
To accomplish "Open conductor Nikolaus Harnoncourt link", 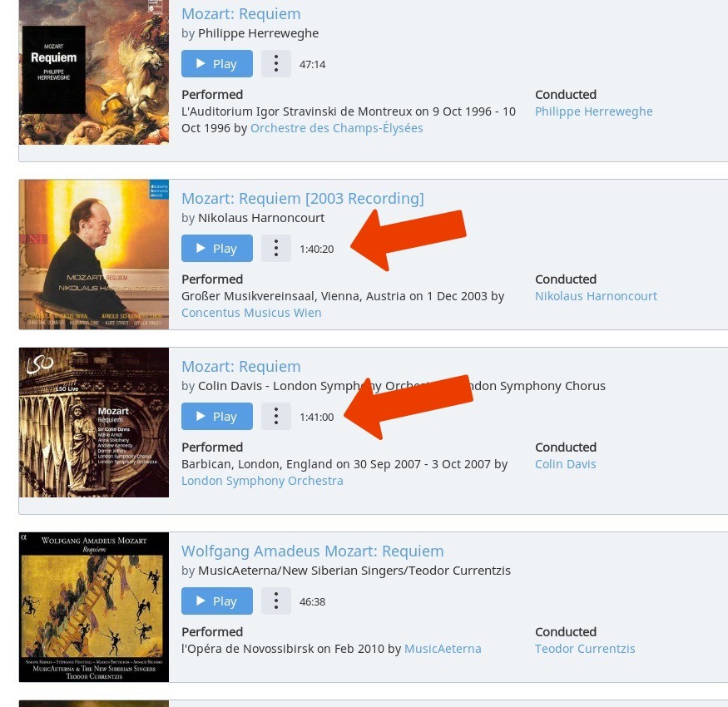I will pyautogui.click(x=596, y=296).
